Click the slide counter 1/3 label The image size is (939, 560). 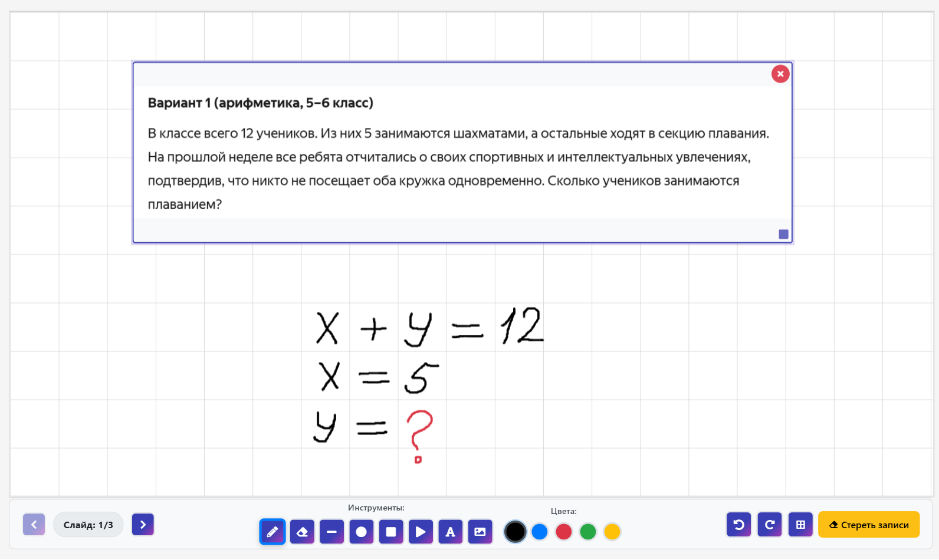pyautogui.click(x=88, y=525)
